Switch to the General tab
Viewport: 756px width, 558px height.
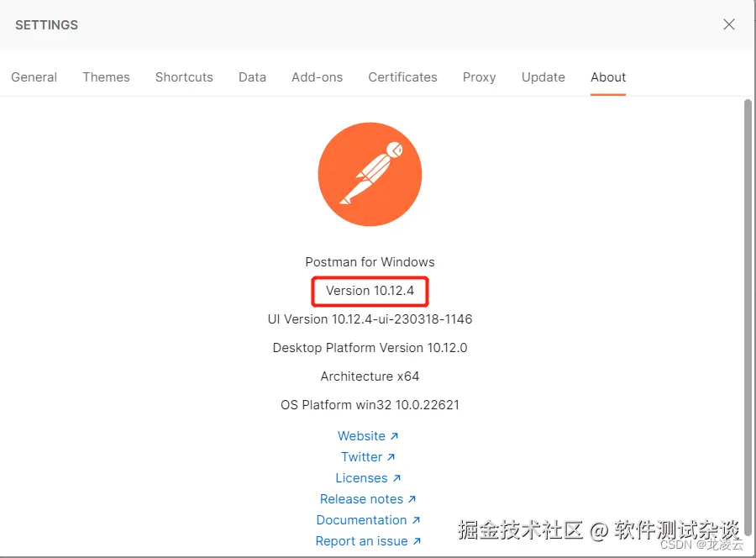(x=34, y=76)
